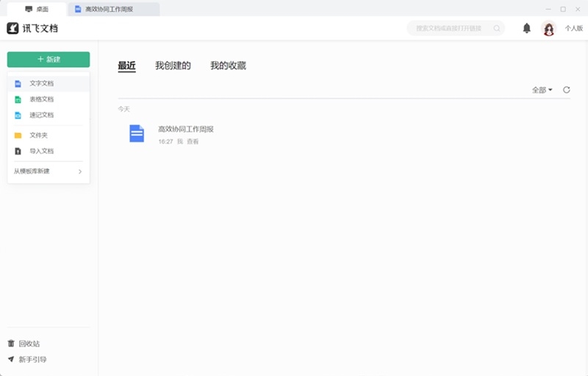
Task: Open 回收站 in the sidebar
Action: pos(24,344)
